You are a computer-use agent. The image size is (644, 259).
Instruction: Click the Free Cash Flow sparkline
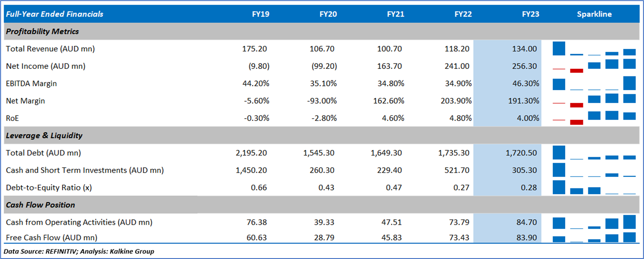594,237
